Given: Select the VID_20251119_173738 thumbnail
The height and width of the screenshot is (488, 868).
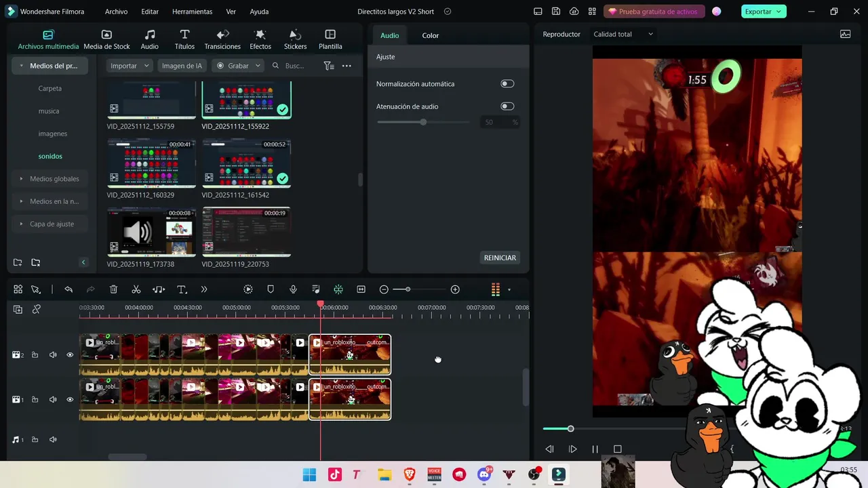Looking at the screenshot, I should click(151, 232).
